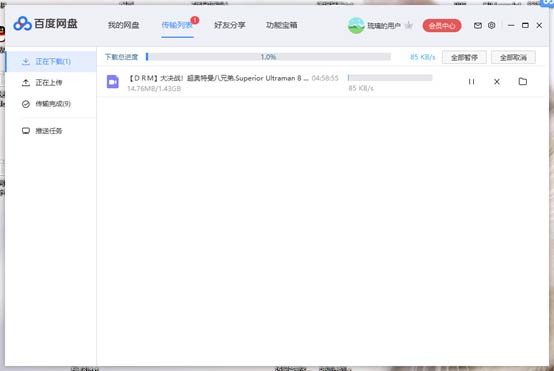Open the download folder icon
The image size is (554, 371).
(x=523, y=82)
